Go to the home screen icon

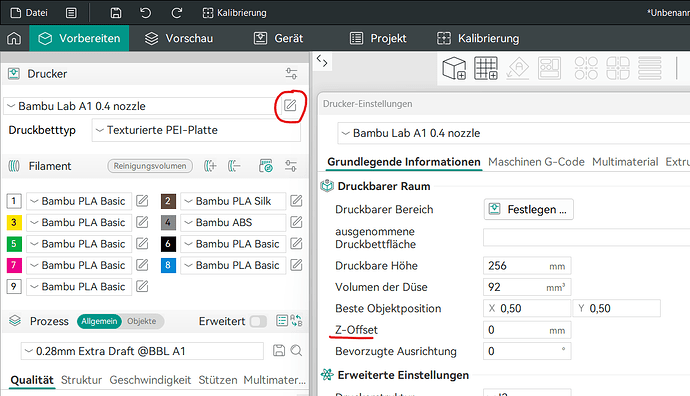tap(14, 38)
